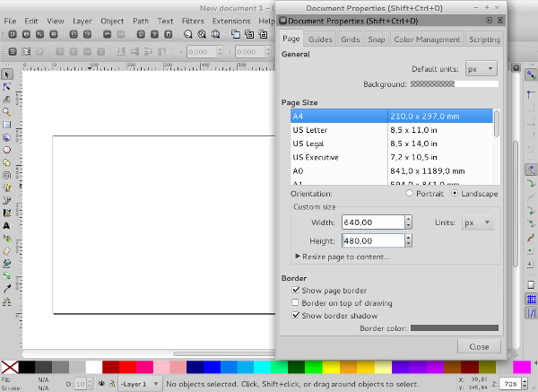Screen dimensions: 538x392
Task: Enable Border on top of drawing
Action: [295, 303]
